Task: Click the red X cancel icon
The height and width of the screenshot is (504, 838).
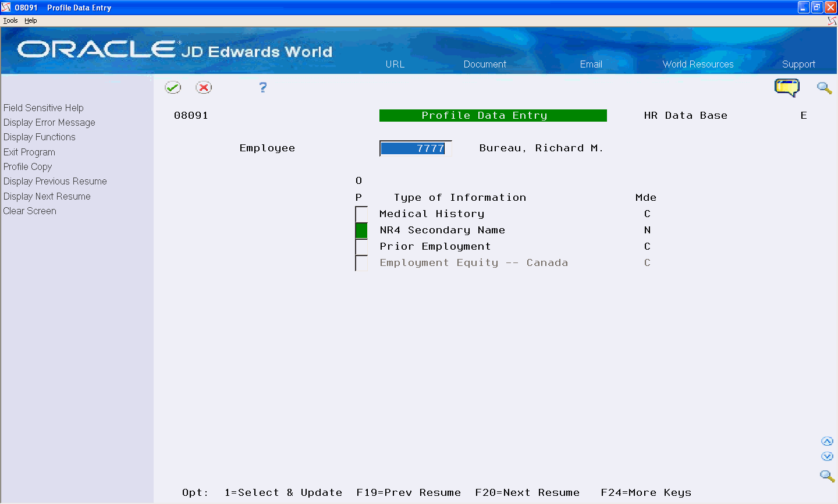Action: [204, 87]
